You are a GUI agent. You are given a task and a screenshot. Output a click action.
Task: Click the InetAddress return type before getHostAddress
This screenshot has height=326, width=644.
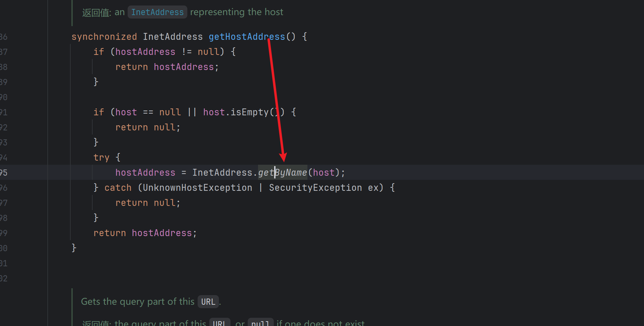click(173, 37)
